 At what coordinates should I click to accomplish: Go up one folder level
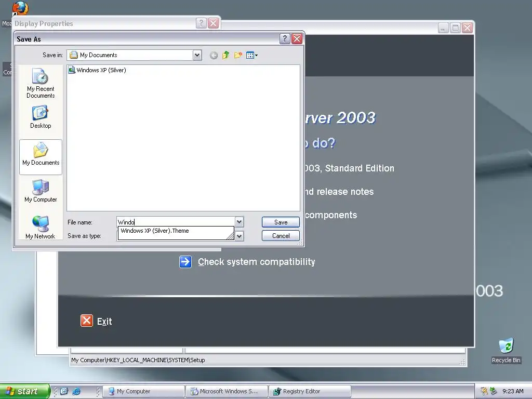tap(225, 55)
